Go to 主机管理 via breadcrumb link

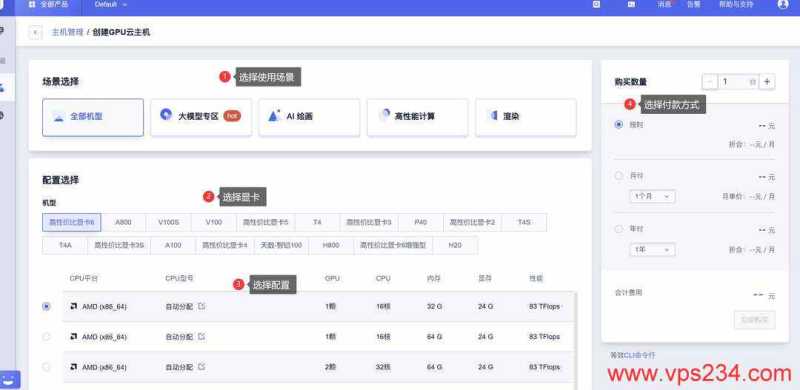[67, 33]
